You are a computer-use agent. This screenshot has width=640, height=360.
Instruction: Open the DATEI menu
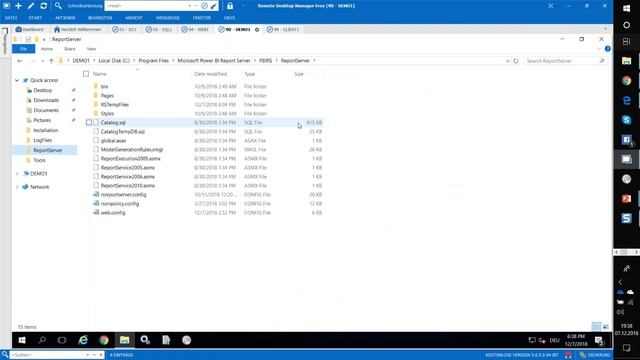11,18
